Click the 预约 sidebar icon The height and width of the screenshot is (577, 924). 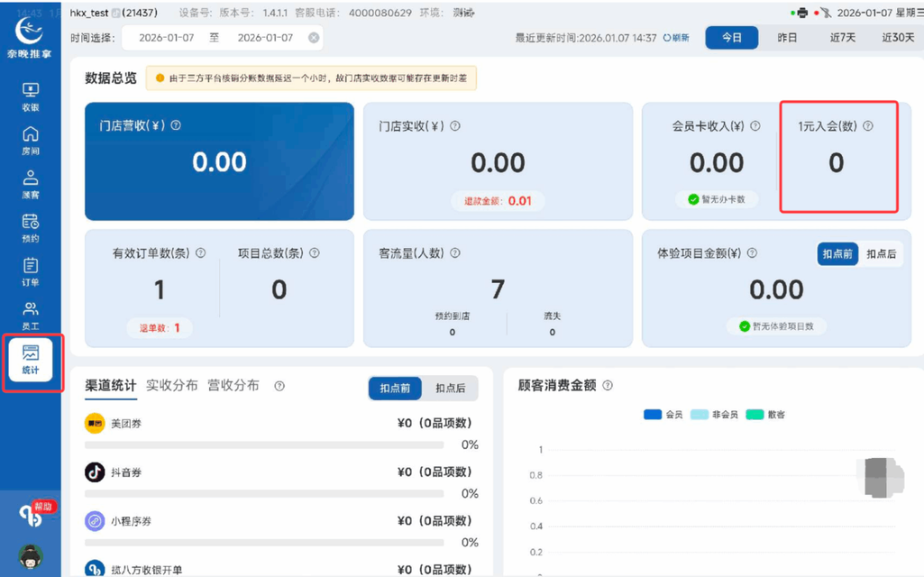pyautogui.click(x=31, y=227)
